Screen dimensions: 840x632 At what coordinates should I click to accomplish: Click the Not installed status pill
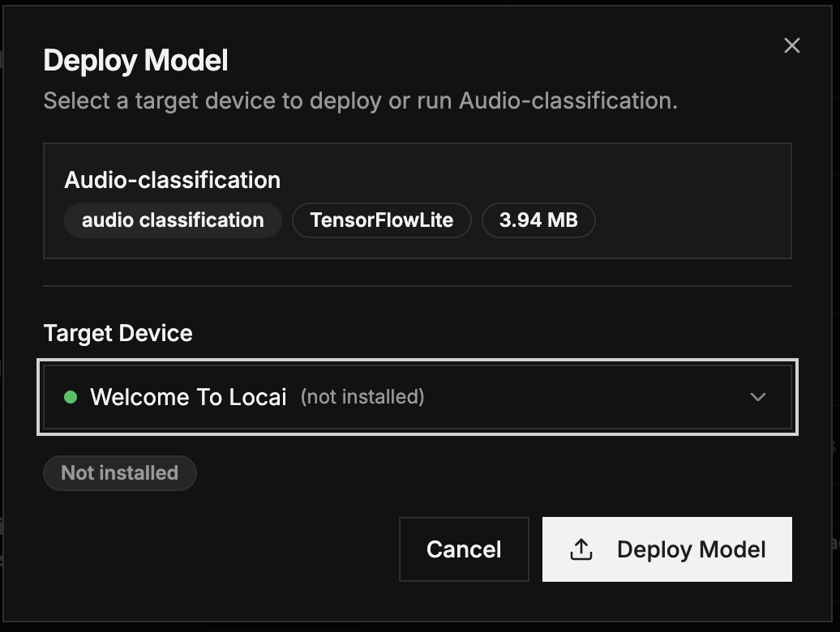(119, 472)
